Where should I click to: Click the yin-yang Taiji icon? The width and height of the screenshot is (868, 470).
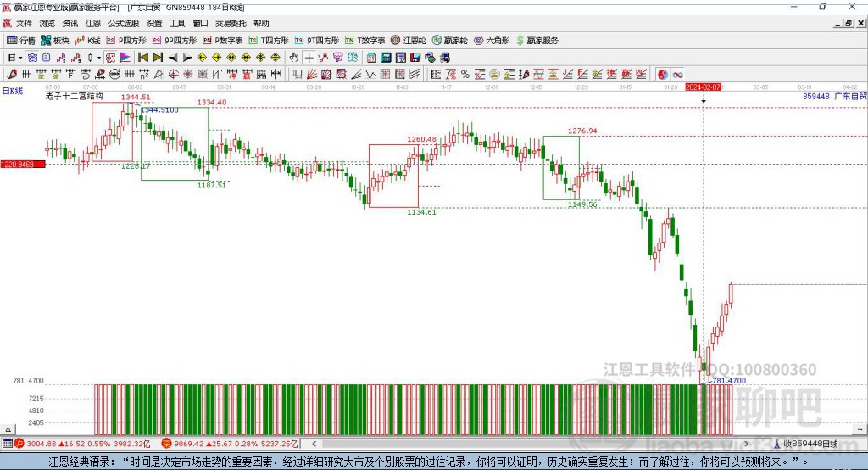pos(663,75)
